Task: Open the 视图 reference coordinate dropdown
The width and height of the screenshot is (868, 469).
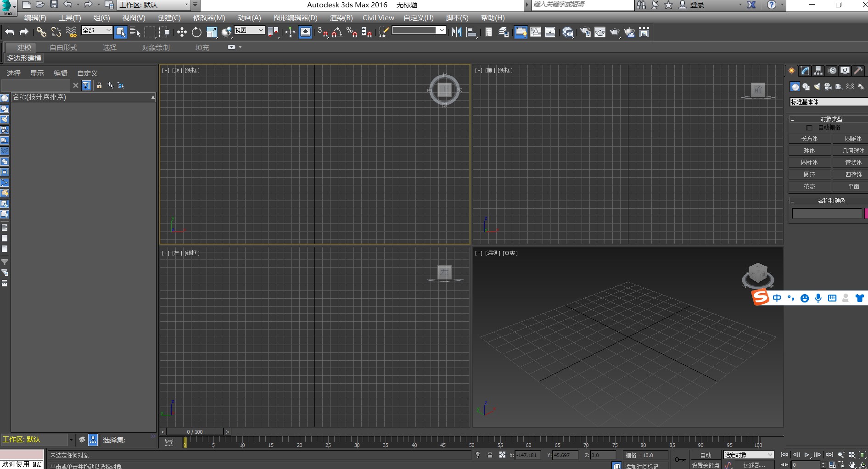Action: coord(249,30)
